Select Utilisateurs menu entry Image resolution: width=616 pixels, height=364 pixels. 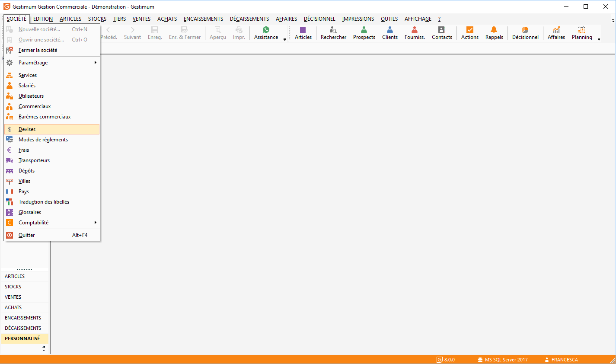(x=52, y=96)
